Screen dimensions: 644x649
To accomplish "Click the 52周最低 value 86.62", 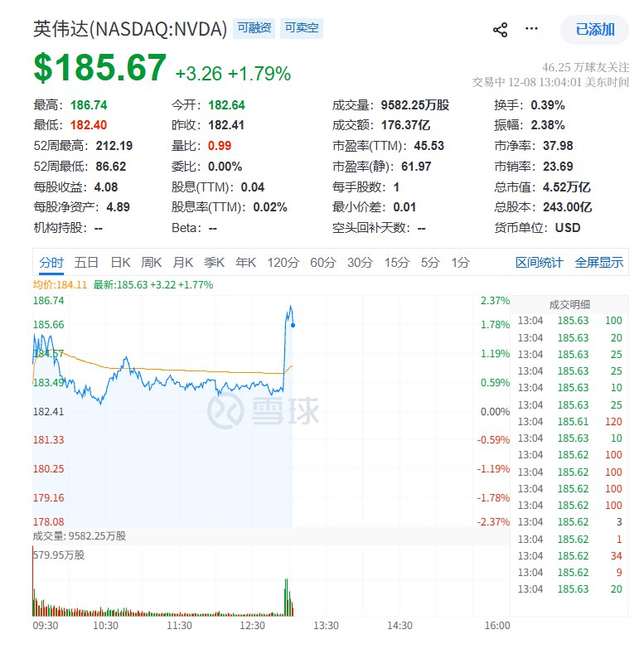I will pos(111,167).
